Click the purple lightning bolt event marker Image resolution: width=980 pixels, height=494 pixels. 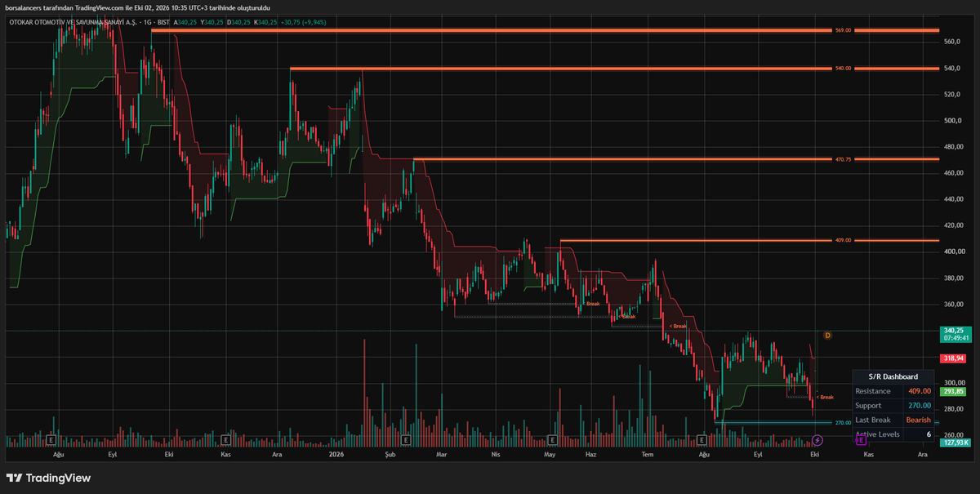(x=817, y=440)
